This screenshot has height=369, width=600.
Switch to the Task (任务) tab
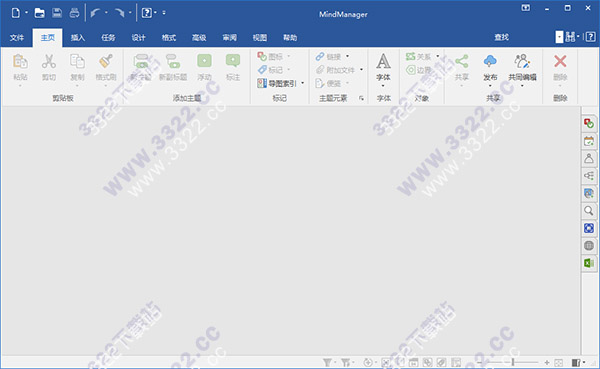pyautogui.click(x=108, y=38)
